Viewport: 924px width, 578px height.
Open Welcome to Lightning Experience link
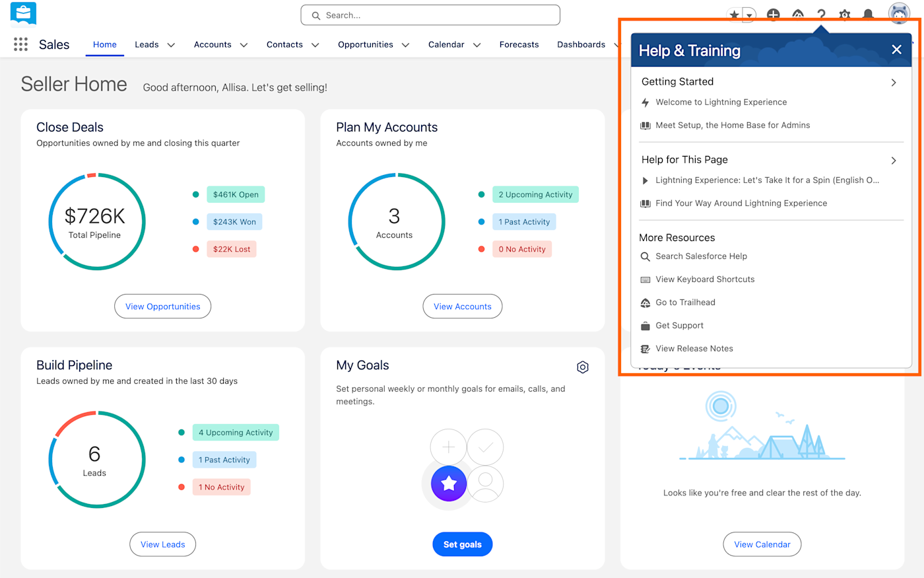point(721,102)
